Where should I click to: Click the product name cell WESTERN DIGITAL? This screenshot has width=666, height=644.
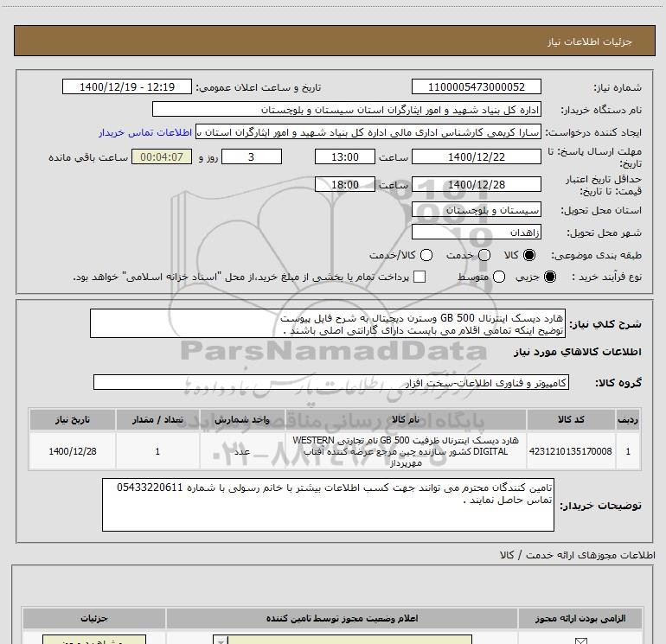(406, 451)
